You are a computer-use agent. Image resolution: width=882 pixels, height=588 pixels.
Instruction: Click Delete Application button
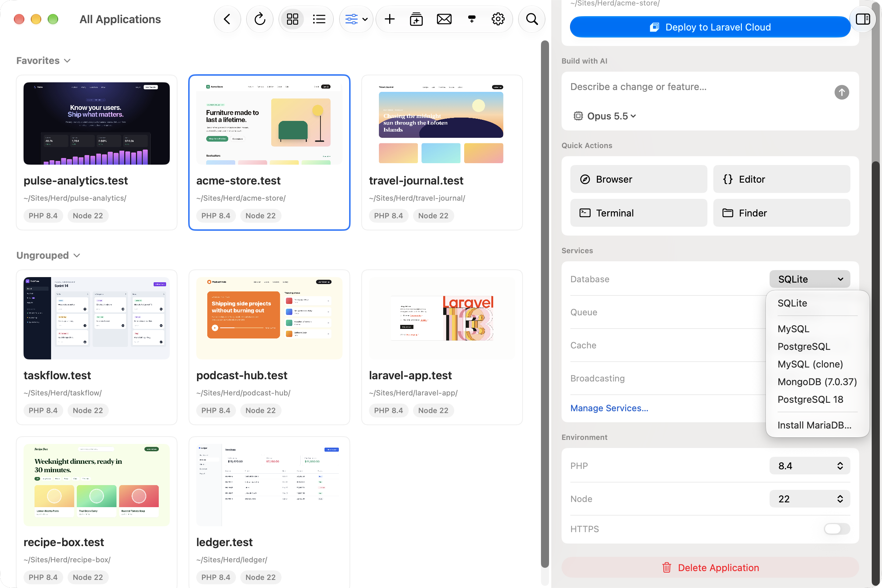tap(710, 568)
